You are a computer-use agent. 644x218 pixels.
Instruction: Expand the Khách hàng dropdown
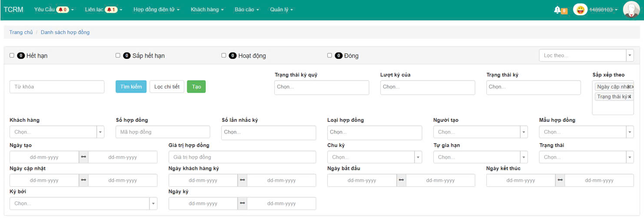point(57,132)
